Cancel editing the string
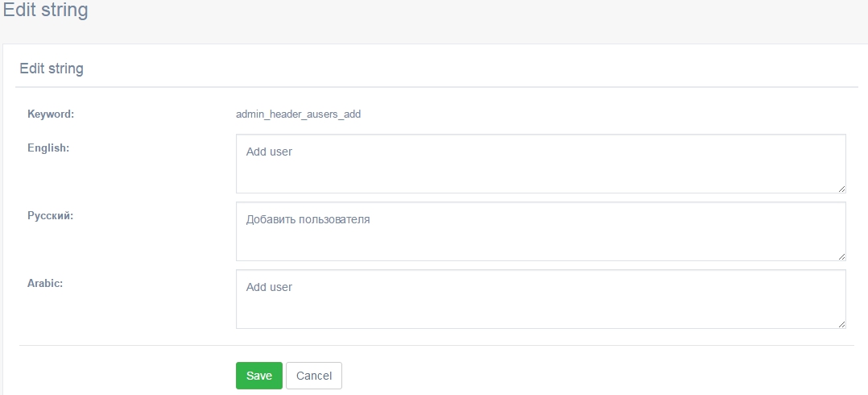 (314, 376)
